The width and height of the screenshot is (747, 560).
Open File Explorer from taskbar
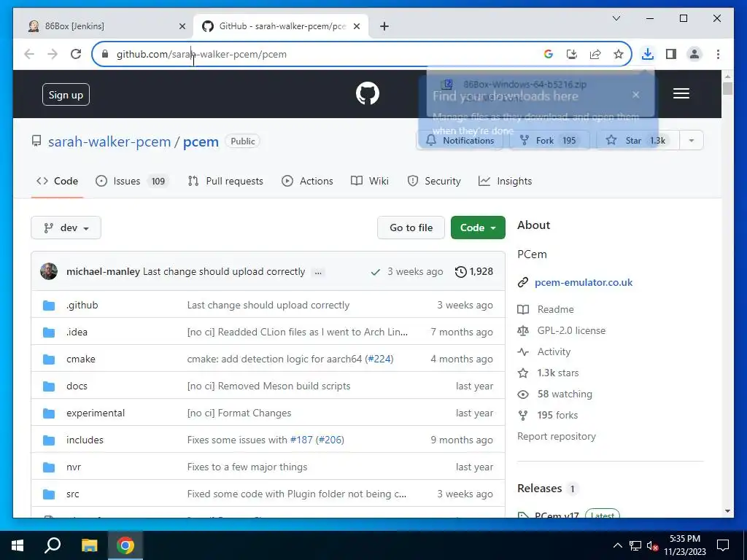click(89, 545)
